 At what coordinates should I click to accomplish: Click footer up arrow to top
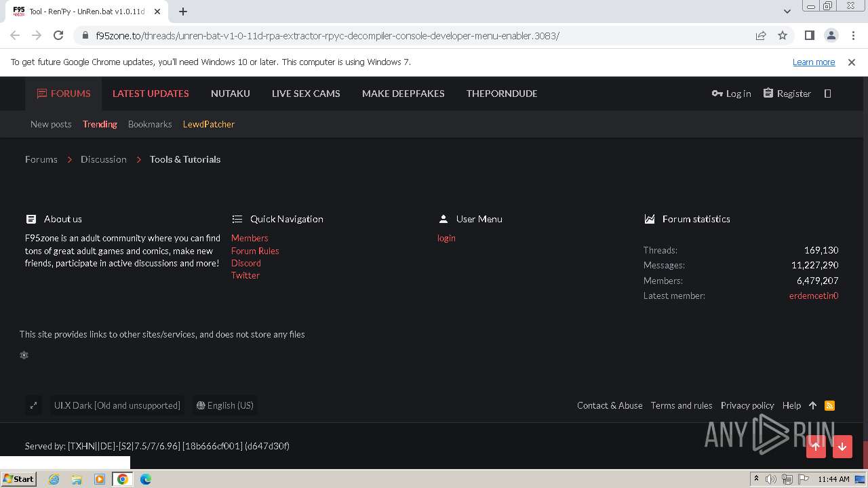812,405
